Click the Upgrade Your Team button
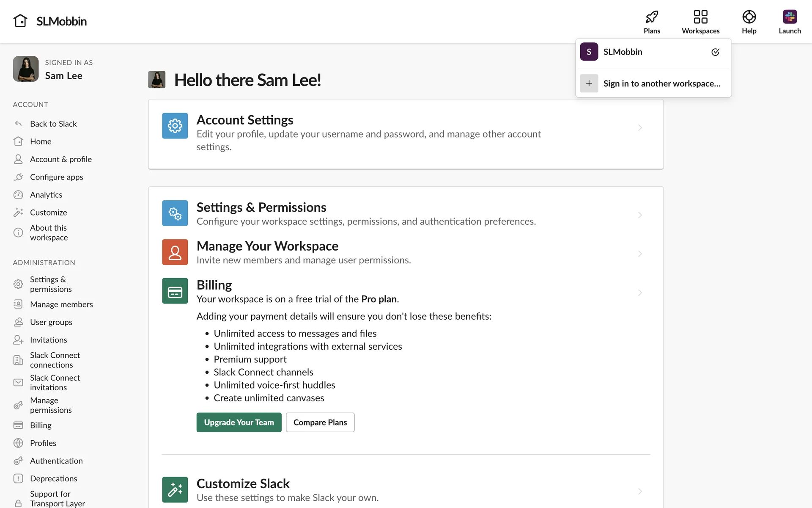Viewport: 812px width, 508px height. [x=239, y=422]
